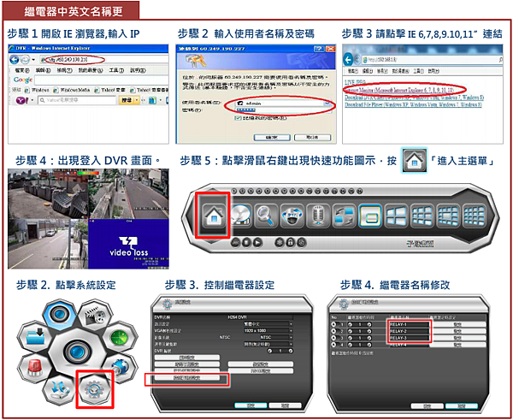Click the channel sequence switch icon
This screenshot has height=420, width=513.
[x=344, y=216]
